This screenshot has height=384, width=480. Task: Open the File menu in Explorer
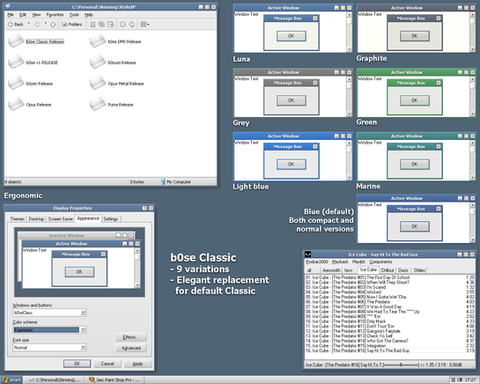click(x=11, y=15)
